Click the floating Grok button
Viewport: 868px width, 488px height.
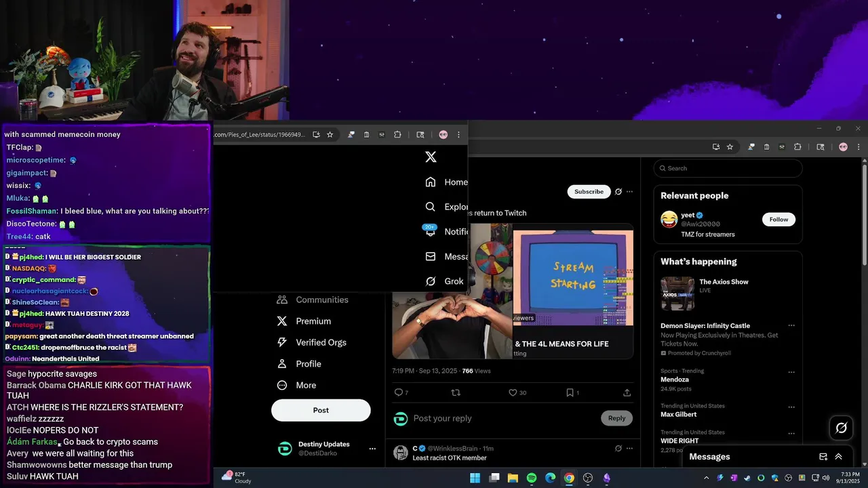(842, 428)
